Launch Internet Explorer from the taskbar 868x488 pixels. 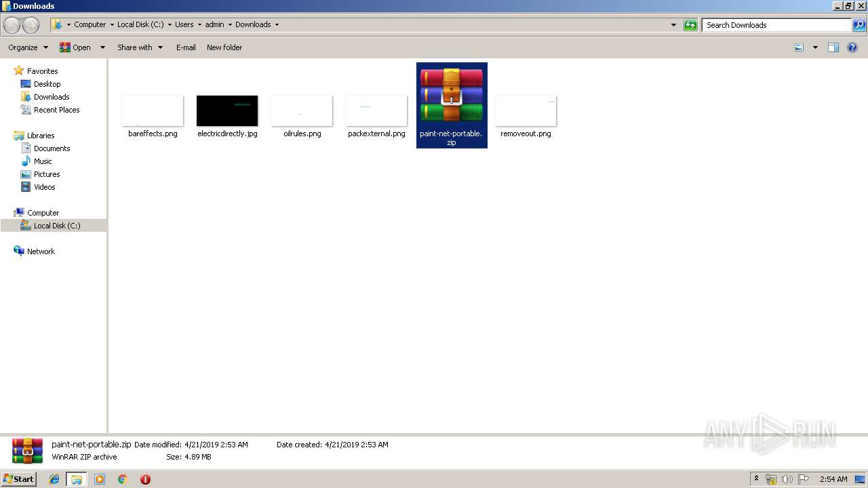54,479
